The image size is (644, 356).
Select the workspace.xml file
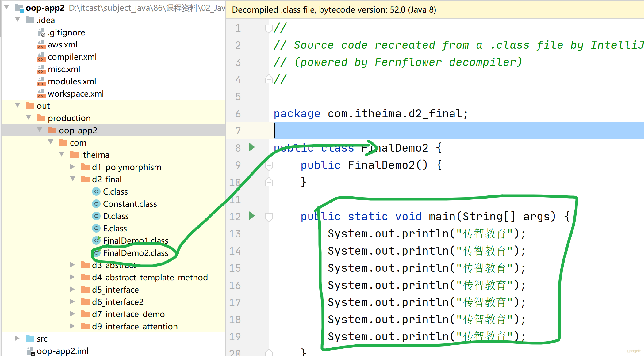click(76, 93)
